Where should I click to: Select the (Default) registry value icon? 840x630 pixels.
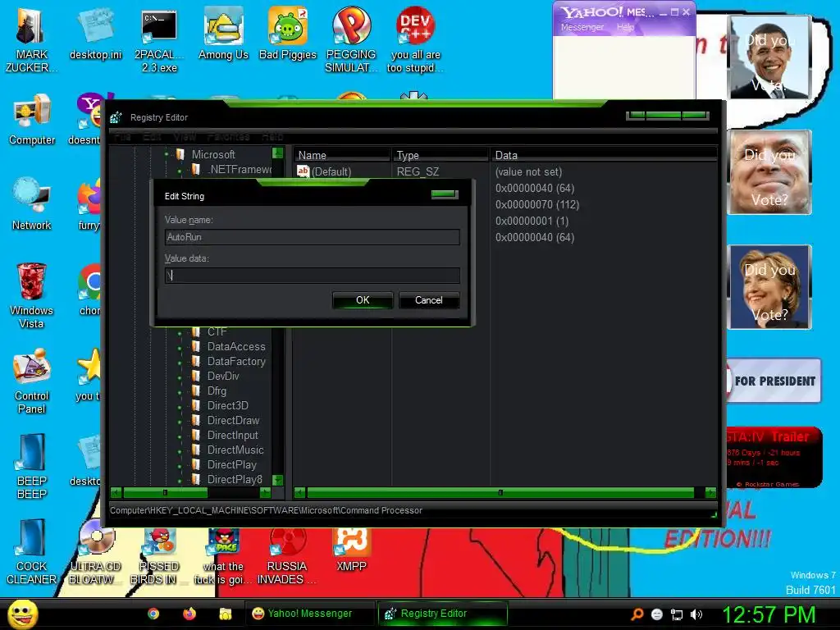point(304,171)
